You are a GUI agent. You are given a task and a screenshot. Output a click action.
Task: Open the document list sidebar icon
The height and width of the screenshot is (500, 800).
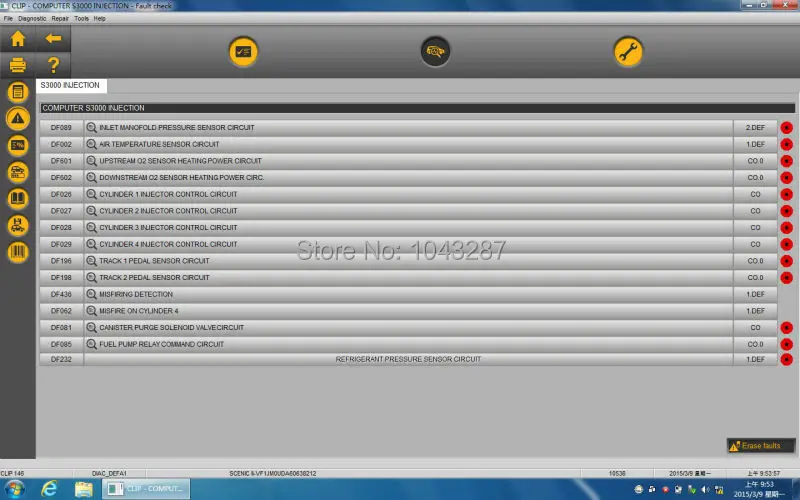click(18, 92)
